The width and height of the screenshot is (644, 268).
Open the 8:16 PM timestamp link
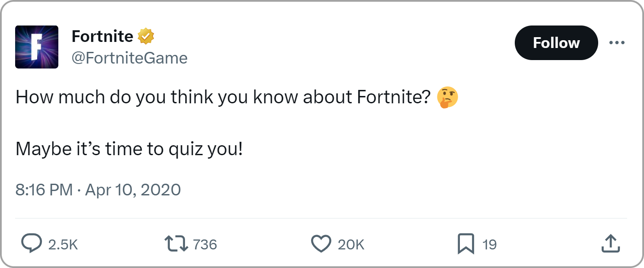(44, 190)
